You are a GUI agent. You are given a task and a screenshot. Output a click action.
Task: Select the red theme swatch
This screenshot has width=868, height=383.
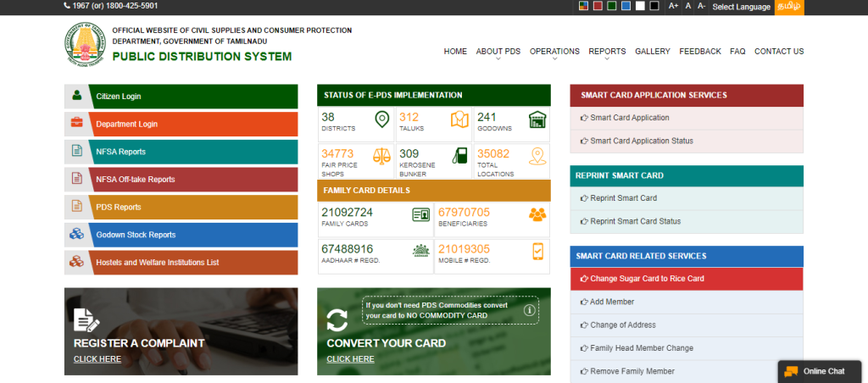[x=598, y=6]
